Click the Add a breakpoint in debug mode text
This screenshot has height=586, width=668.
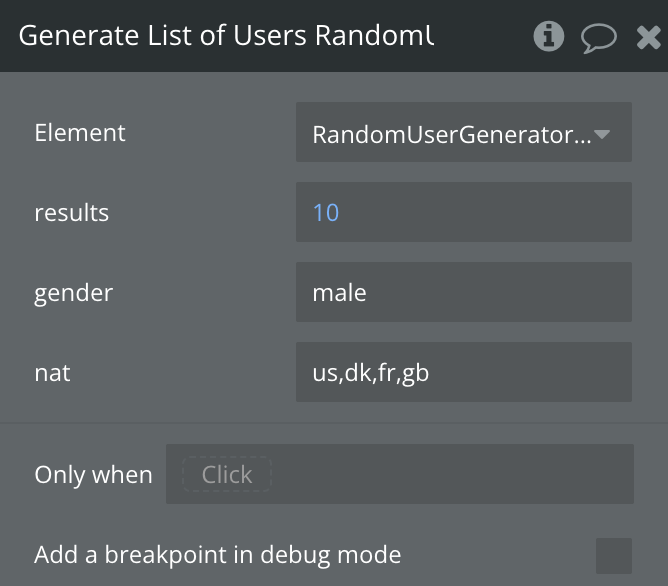coord(217,554)
